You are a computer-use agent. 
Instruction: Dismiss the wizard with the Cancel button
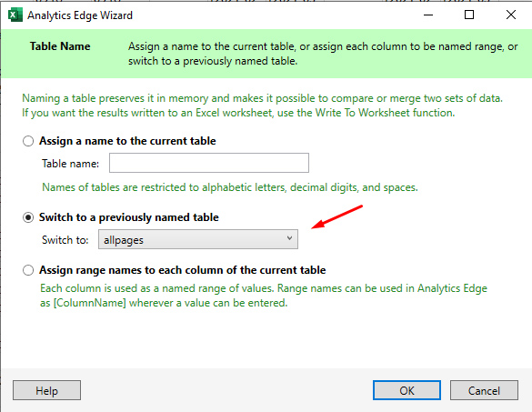[484, 390]
